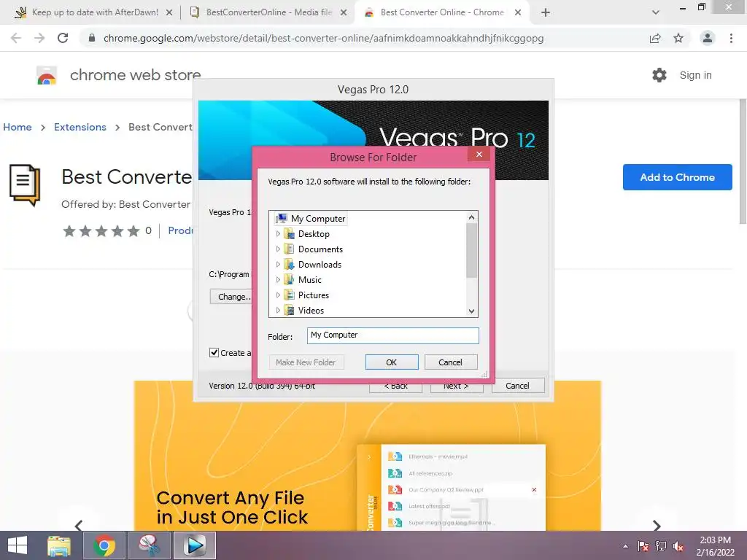The width and height of the screenshot is (747, 560).
Task: Select the Pictures folder
Action: (x=314, y=295)
